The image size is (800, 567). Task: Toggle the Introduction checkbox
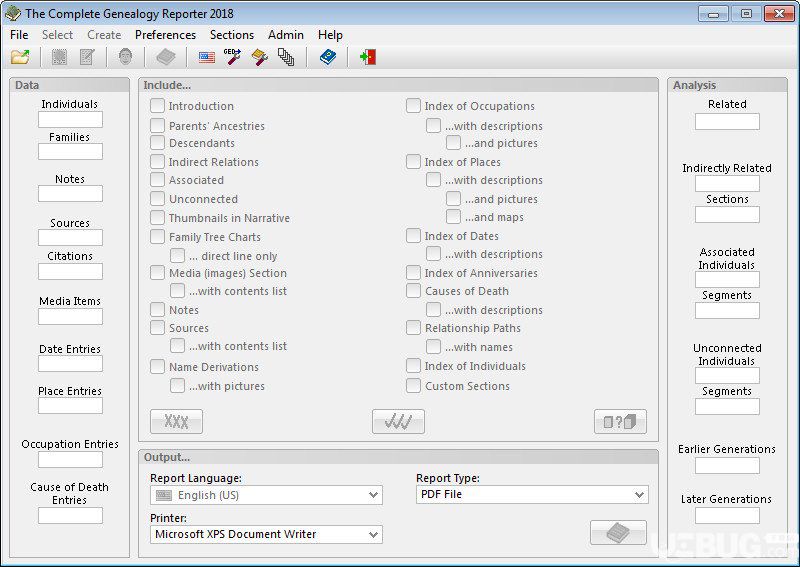click(x=157, y=106)
